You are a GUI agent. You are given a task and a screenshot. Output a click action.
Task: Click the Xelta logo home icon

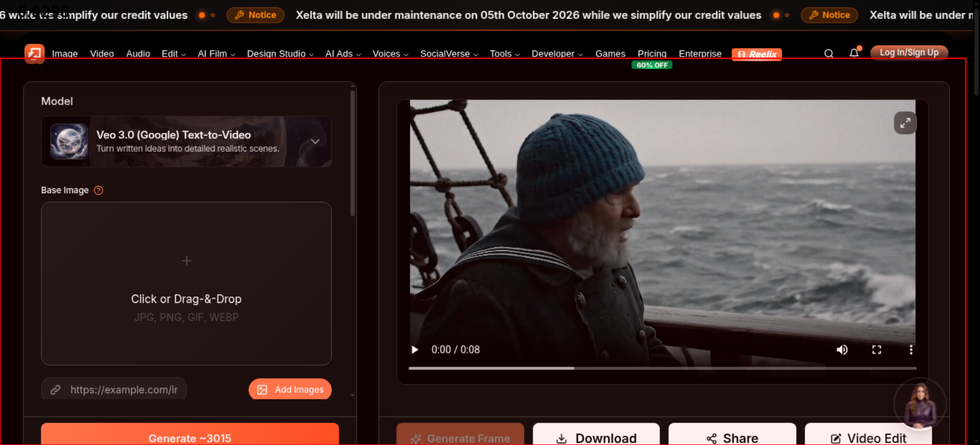34,53
